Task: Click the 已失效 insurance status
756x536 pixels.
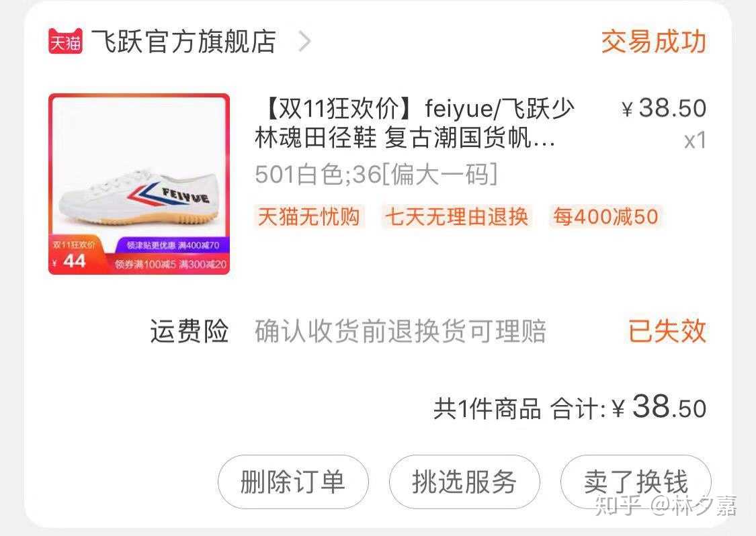Action: pos(667,331)
